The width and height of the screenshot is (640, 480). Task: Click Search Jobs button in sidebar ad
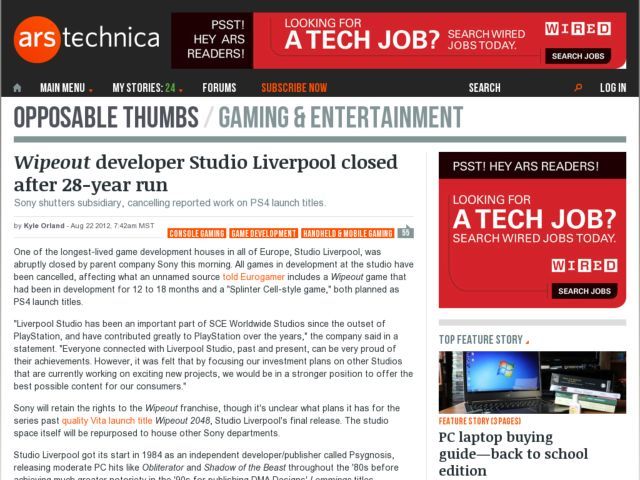click(x=584, y=291)
